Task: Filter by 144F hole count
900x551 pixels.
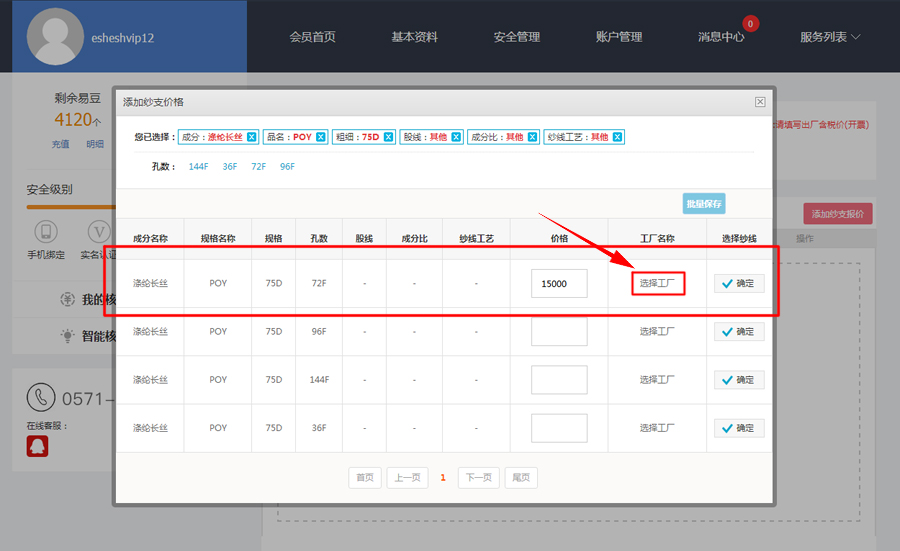Action: [x=199, y=166]
